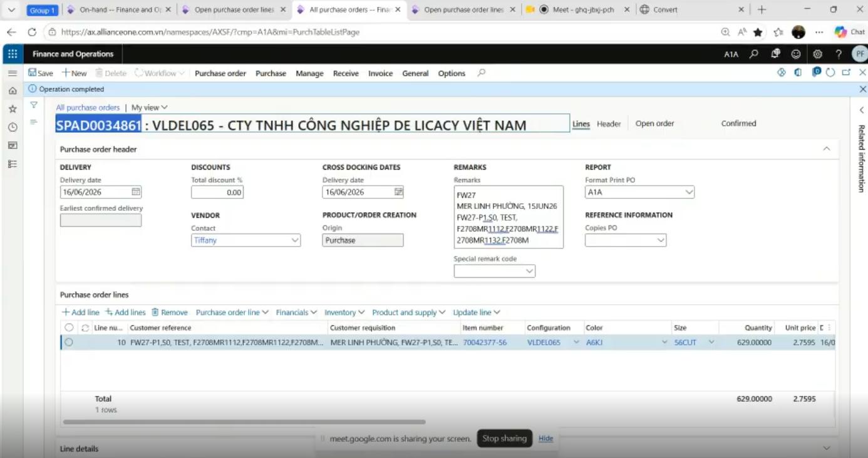Switch to the Header view
Image resolution: width=868 pixels, height=458 pixels.
tap(609, 124)
